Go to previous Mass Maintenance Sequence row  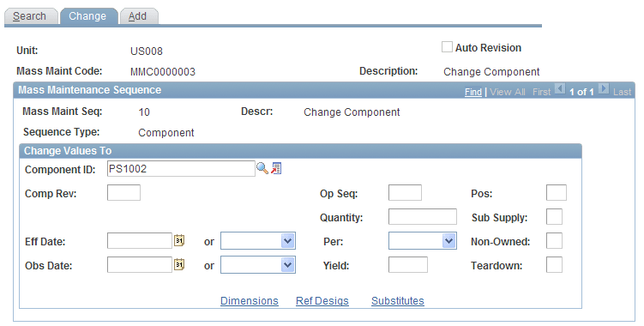[x=560, y=89]
